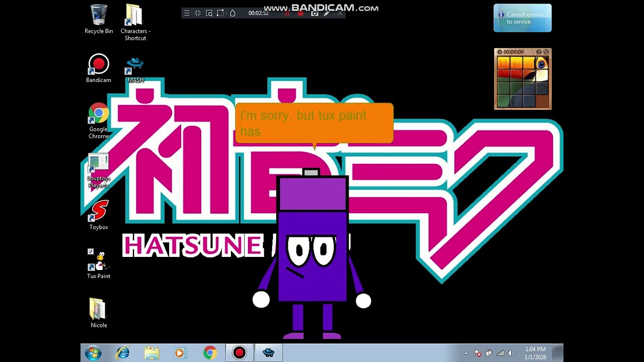This screenshot has width=644, height=362.
Task: Click the puzzle timer 00:00:00
Action: point(513,52)
